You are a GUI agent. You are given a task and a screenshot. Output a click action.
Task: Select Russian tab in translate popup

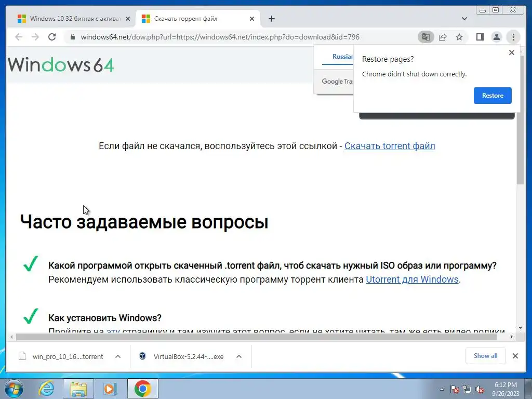pos(342,57)
